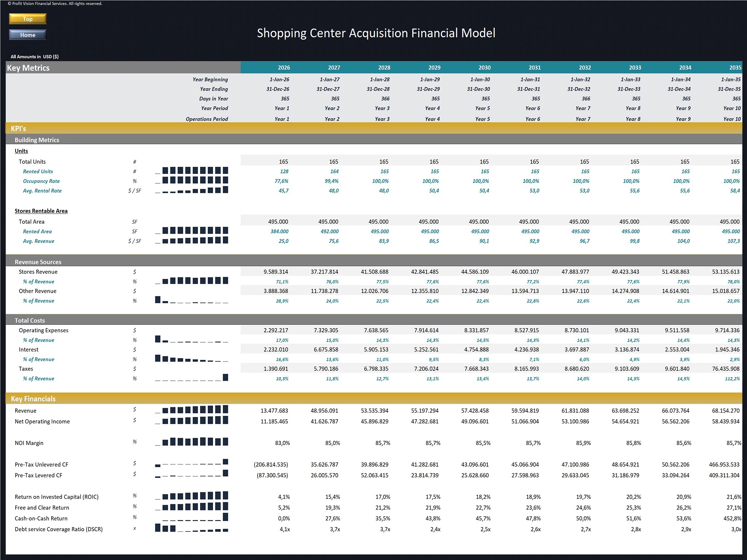This screenshot has height=560, width=747.
Task: Click the 2035 year column header
Action: click(x=735, y=68)
